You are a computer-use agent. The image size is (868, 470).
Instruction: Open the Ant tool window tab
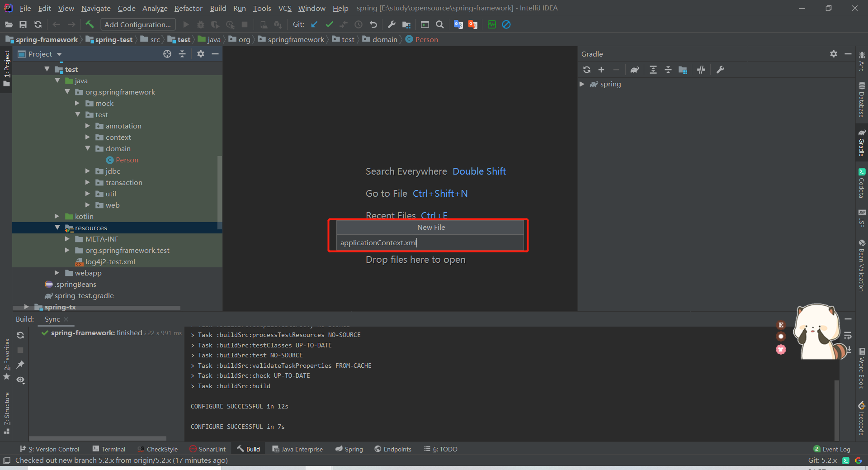862,62
